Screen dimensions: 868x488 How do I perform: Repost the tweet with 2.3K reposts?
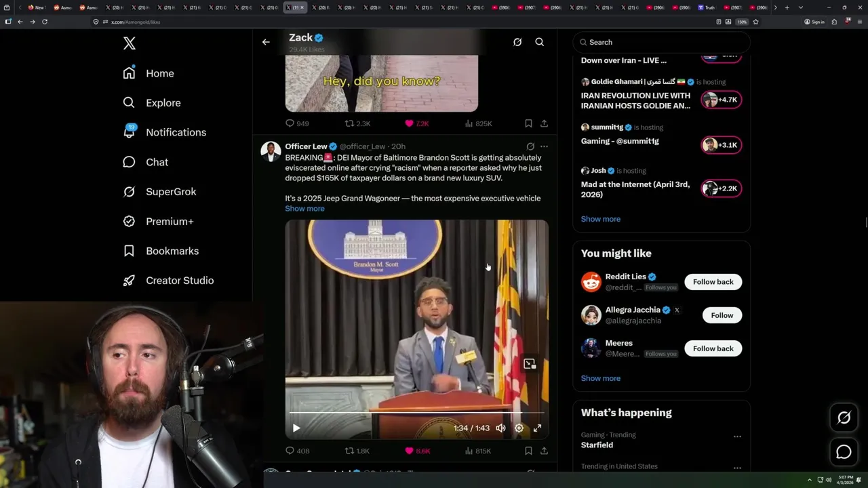click(x=358, y=123)
